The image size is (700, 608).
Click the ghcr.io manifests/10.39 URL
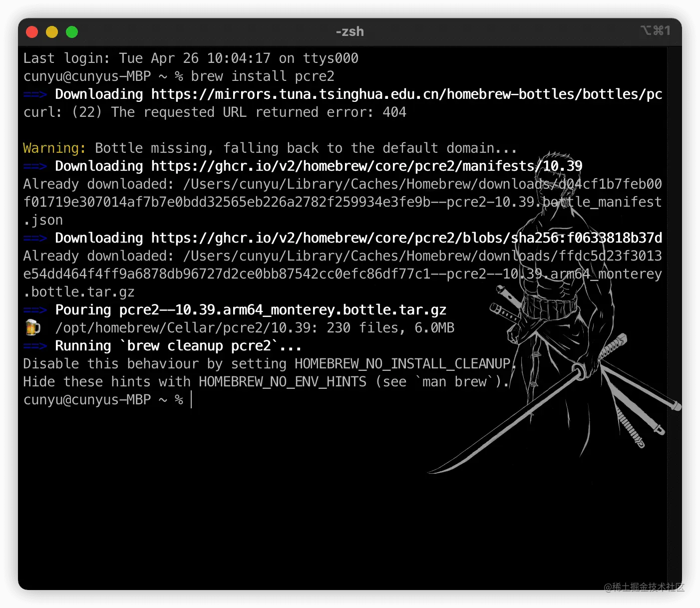366,166
